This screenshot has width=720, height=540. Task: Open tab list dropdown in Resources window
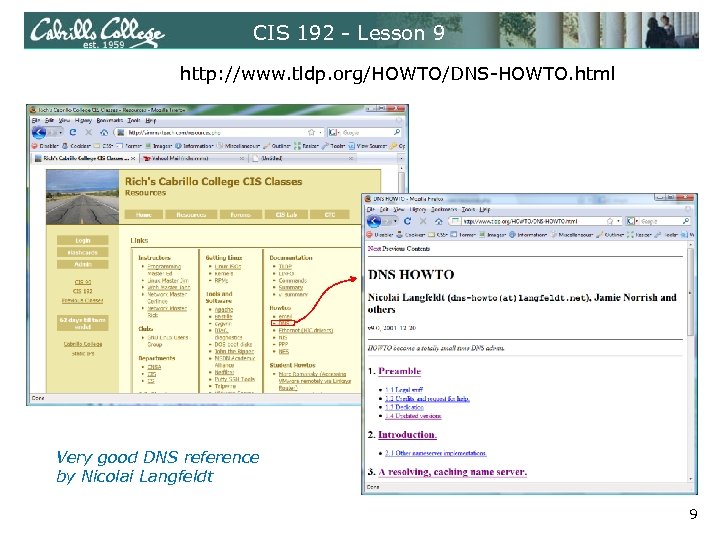[x=401, y=158]
